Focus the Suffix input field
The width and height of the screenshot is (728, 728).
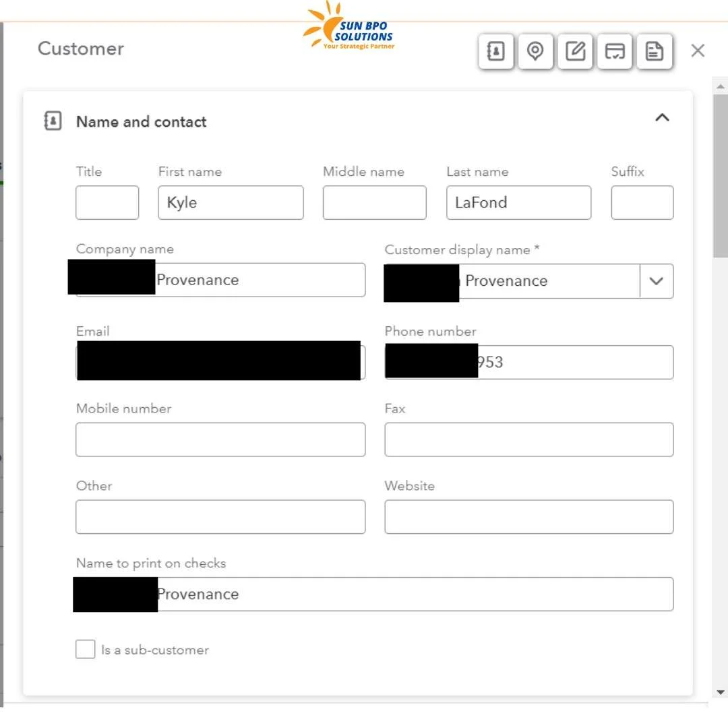click(642, 202)
